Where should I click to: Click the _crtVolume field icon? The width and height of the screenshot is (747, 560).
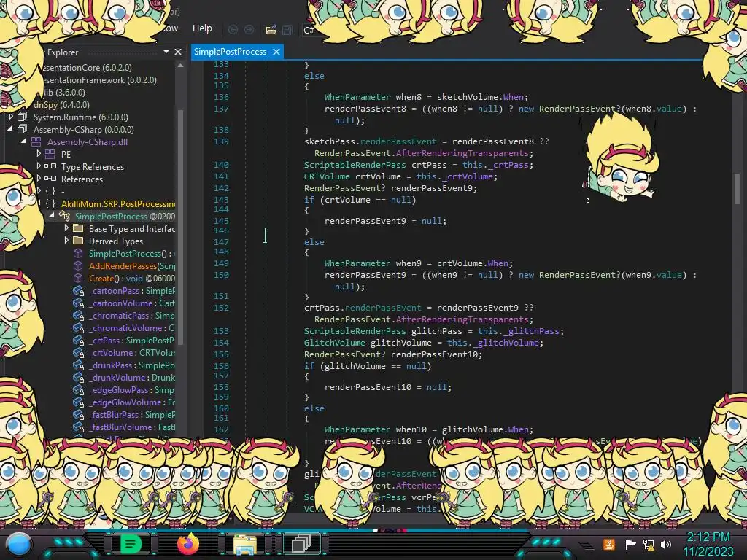79,352
